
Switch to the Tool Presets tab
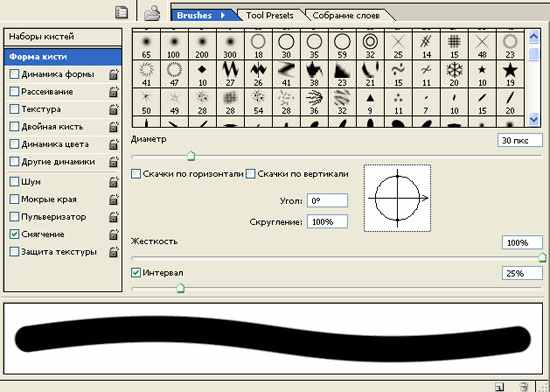pyautogui.click(x=269, y=15)
